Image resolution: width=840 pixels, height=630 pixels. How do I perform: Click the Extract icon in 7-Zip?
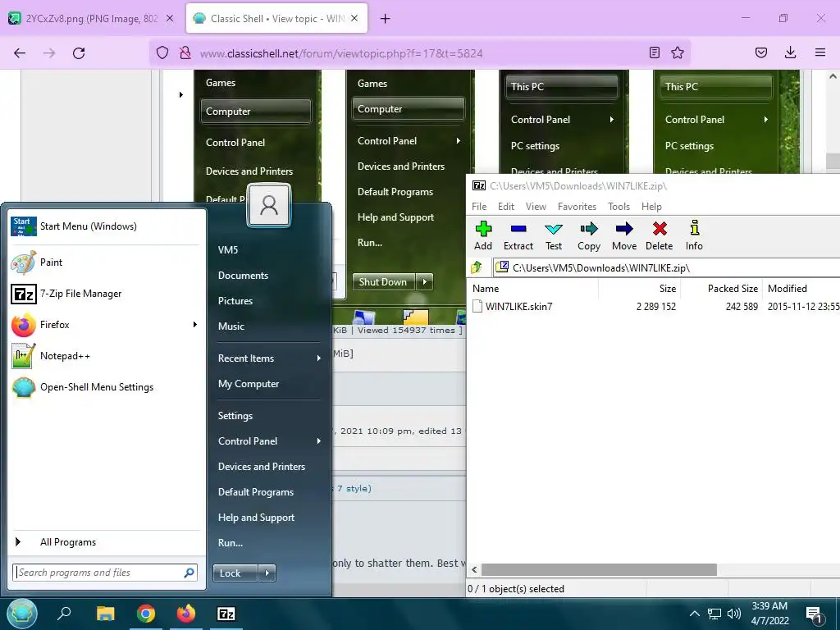tap(518, 230)
